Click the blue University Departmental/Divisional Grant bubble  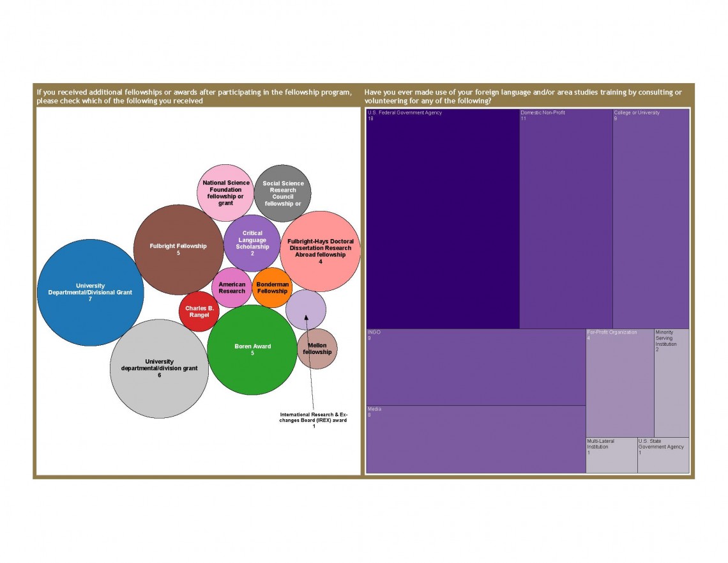click(x=91, y=293)
